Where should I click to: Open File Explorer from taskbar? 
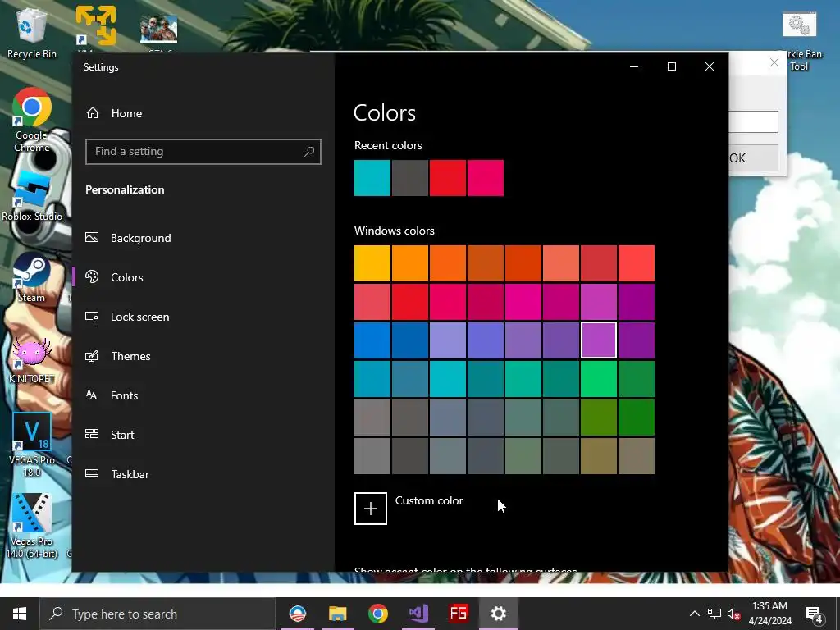337,614
